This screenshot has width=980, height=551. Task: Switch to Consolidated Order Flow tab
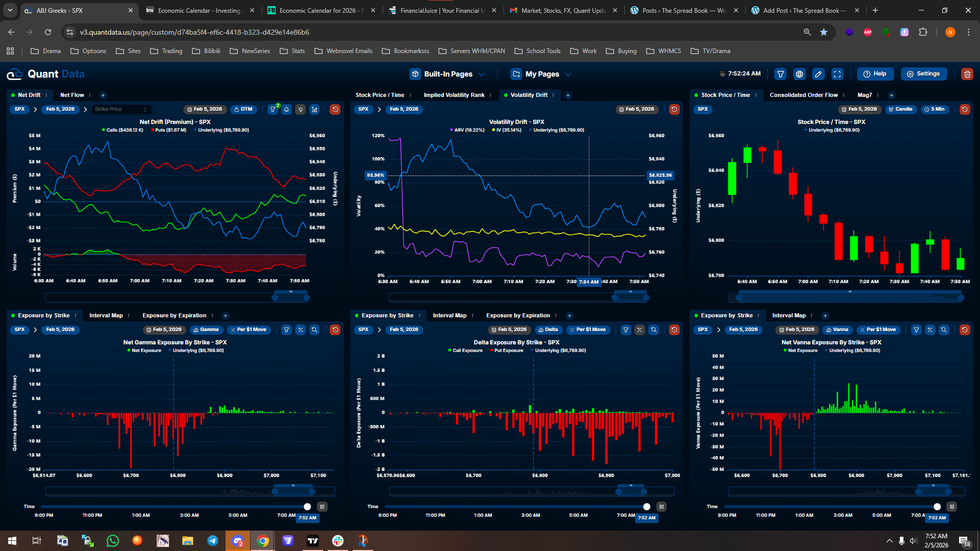click(x=803, y=95)
